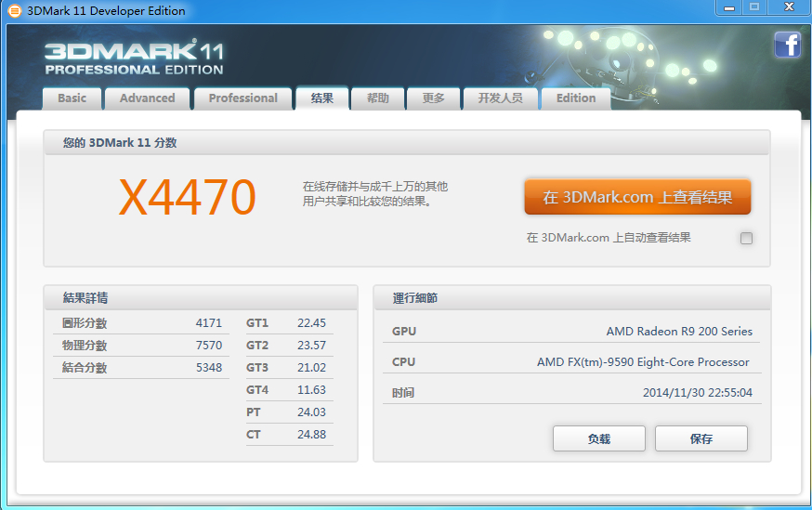Open the 开发人员 tab
Screen dimensions: 812x510
[x=500, y=98]
